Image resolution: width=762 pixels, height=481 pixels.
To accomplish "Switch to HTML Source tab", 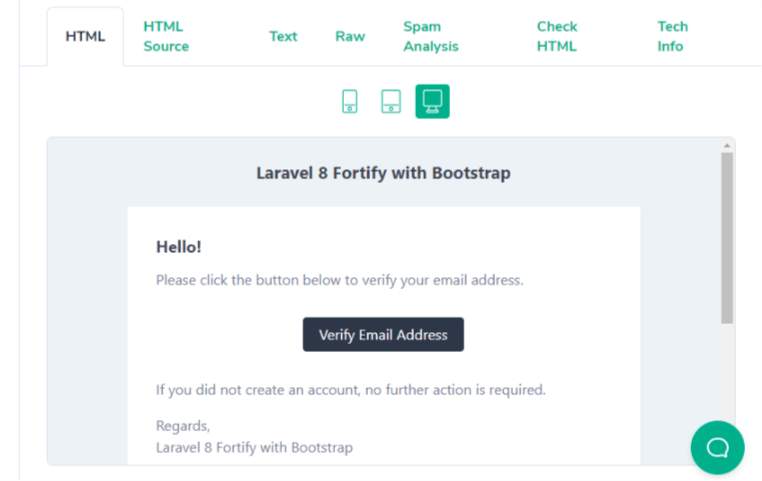I will click(166, 36).
